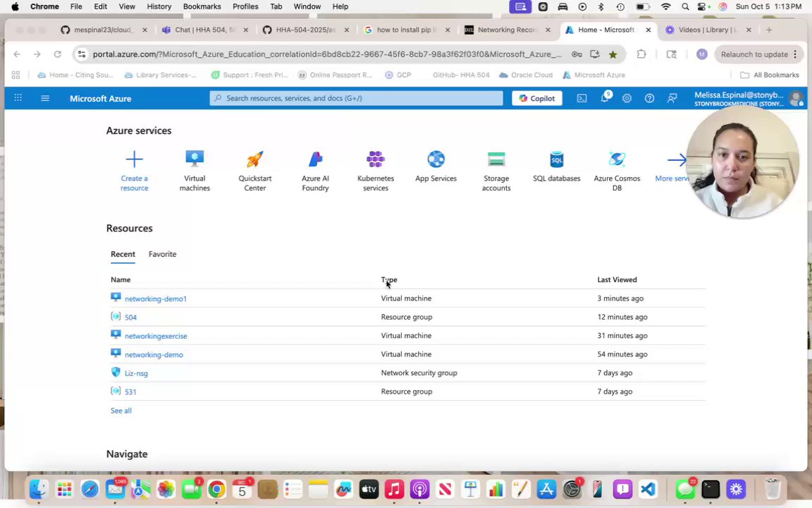Click Relaunch to update button
This screenshot has width=812, height=508.
point(759,54)
